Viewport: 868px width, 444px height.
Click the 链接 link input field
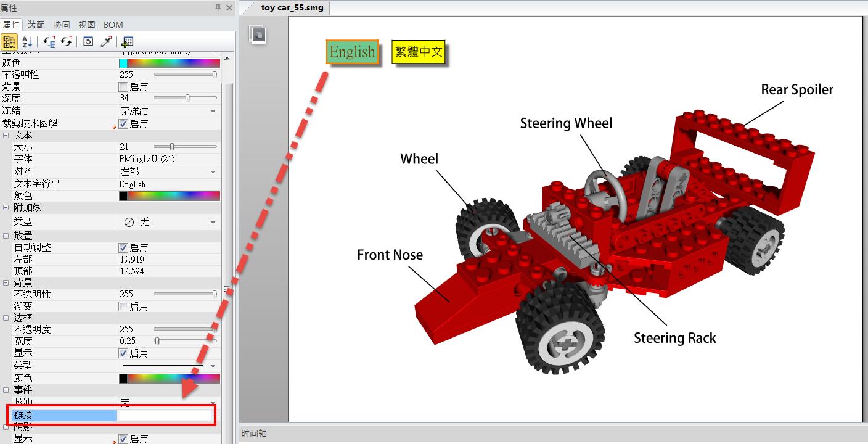(x=163, y=416)
